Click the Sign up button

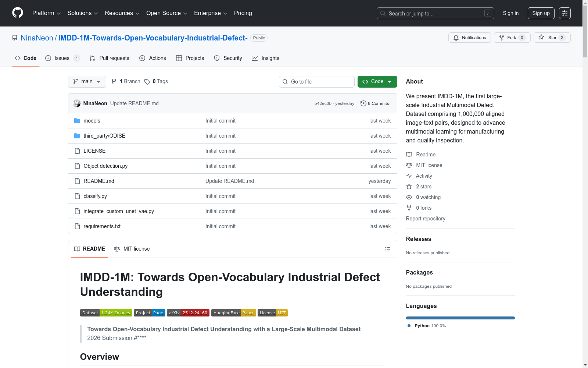point(541,13)
